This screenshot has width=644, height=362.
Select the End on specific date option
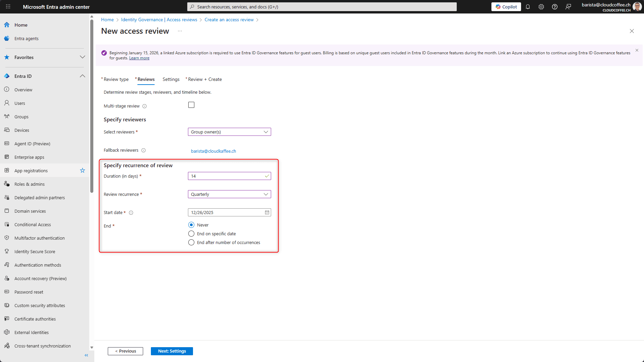click(191, 234)
